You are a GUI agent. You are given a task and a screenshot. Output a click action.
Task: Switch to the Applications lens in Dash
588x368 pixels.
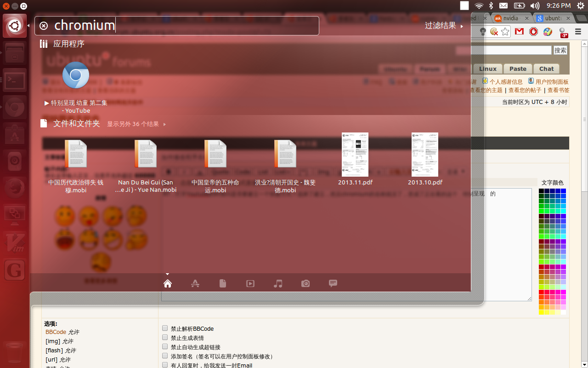195,283
